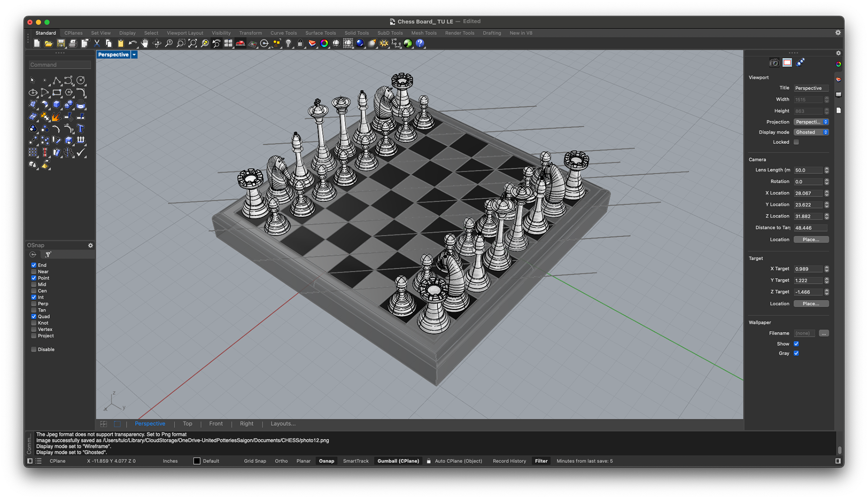The height and width of the screenshot is (499, 868).
Task: Open the Display mode Ghosted dropdown
Action: (x=811, y=132)
